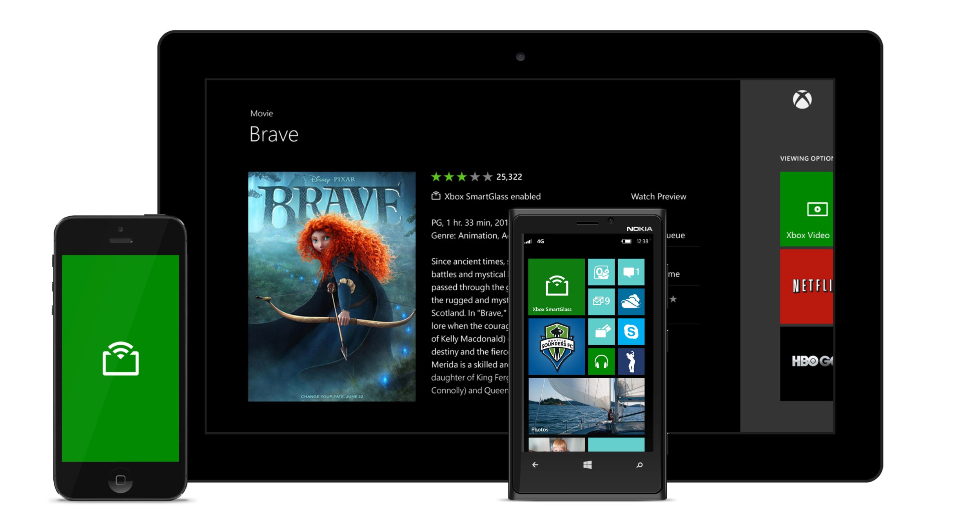Click the Xbox SmartGlass enabled label
This screenshot has width=980, height=531.
(x=492, y=196)
